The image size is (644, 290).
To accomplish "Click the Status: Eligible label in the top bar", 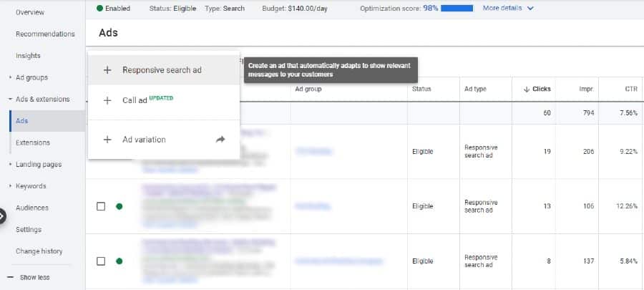I will point(173,8).
